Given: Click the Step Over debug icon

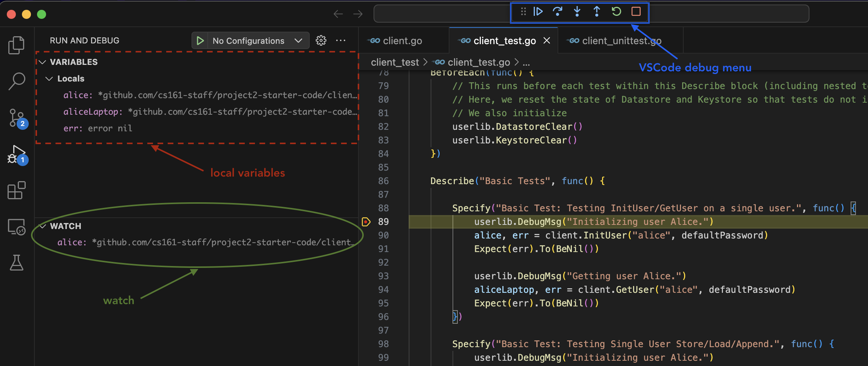Looking at the screenshot, I should [558, 11].
